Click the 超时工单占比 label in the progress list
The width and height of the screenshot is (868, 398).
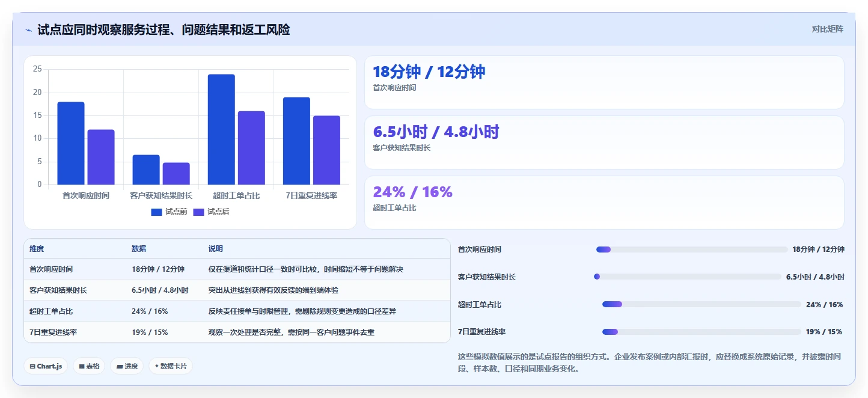point(480,305)
